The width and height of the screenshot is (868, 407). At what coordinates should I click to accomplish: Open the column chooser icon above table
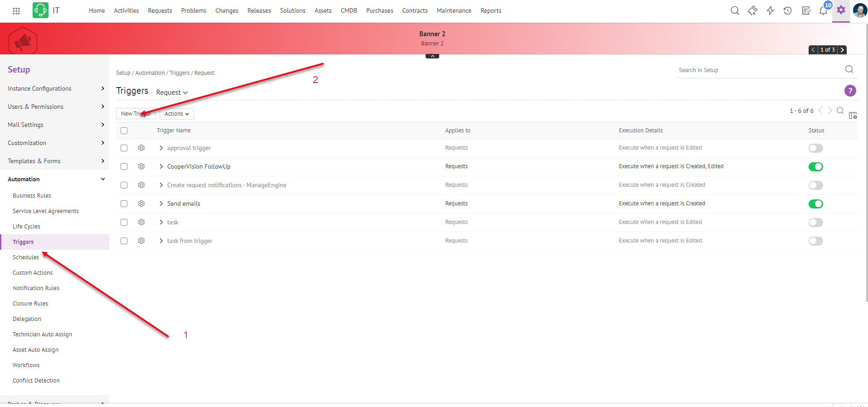[853, 116]
